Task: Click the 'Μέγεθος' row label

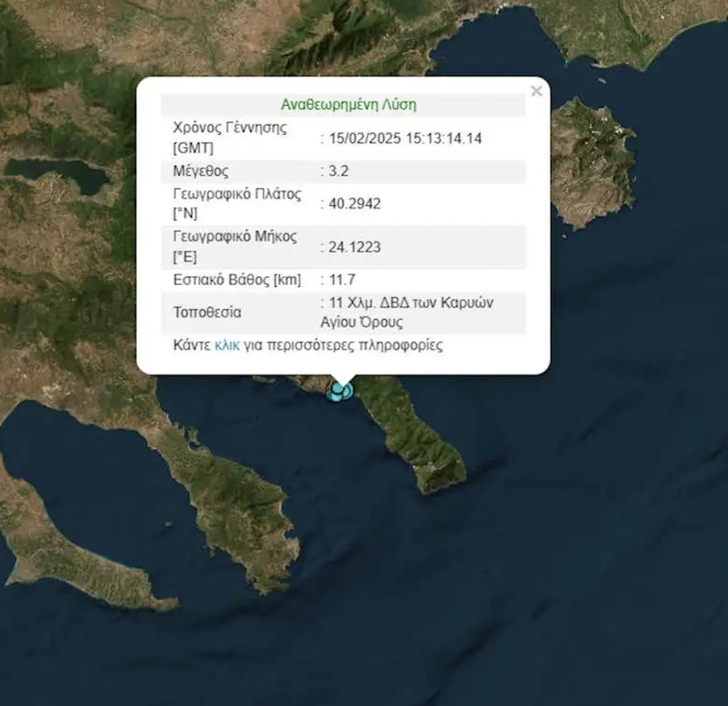Action: tap(201, 171)
